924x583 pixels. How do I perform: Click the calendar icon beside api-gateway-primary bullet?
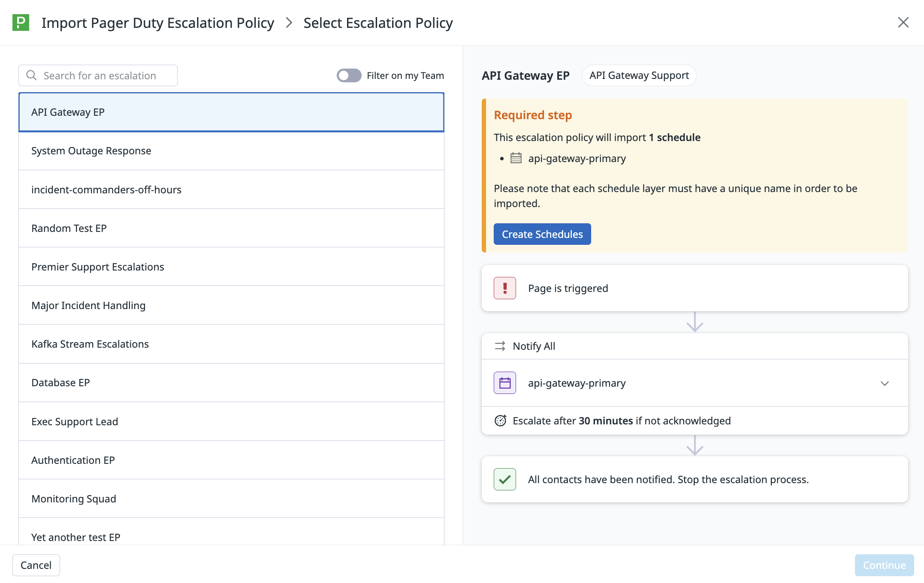coord(516,158)
